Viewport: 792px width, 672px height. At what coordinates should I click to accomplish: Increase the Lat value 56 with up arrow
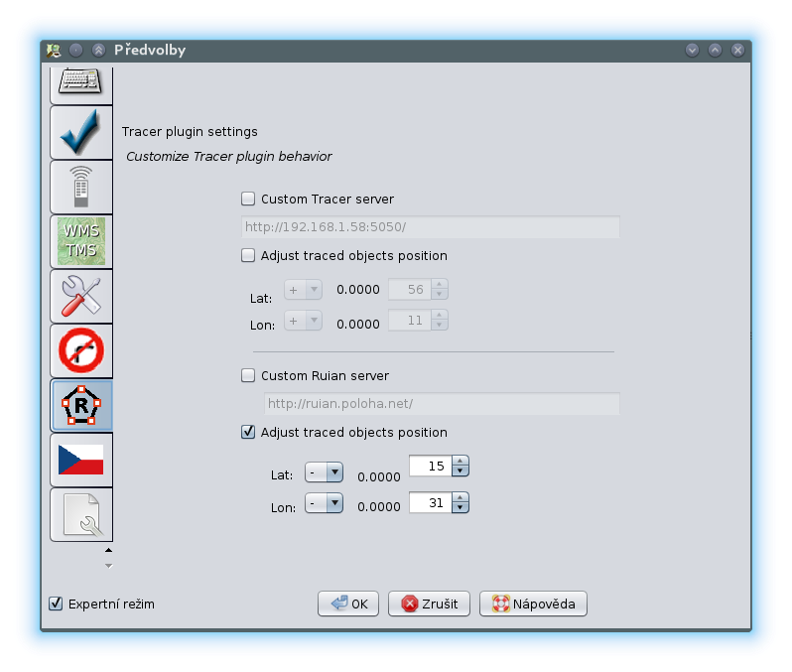click(440, 285)
